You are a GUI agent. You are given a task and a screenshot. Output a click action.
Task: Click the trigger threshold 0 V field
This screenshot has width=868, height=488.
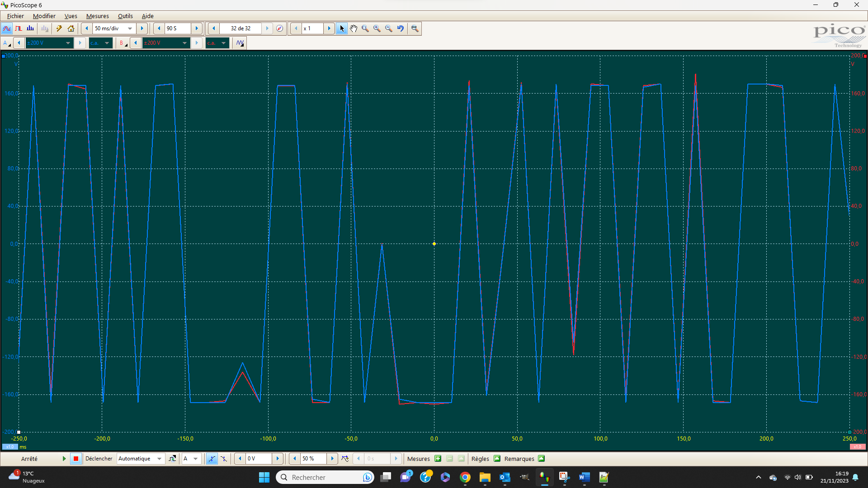coord(259,459)
